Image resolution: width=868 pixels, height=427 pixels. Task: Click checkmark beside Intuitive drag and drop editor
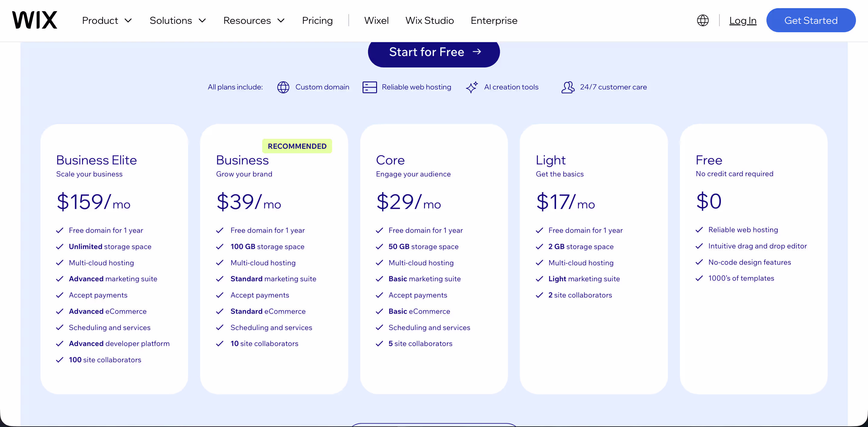click(699, 246)
